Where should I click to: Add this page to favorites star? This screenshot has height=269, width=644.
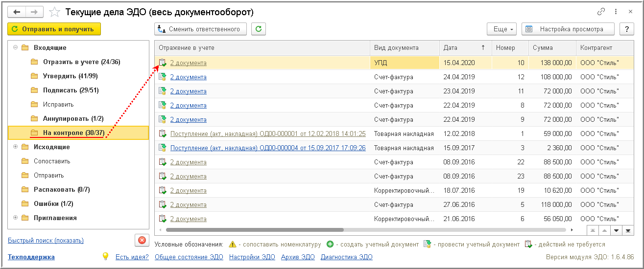(x=55, y=12)
